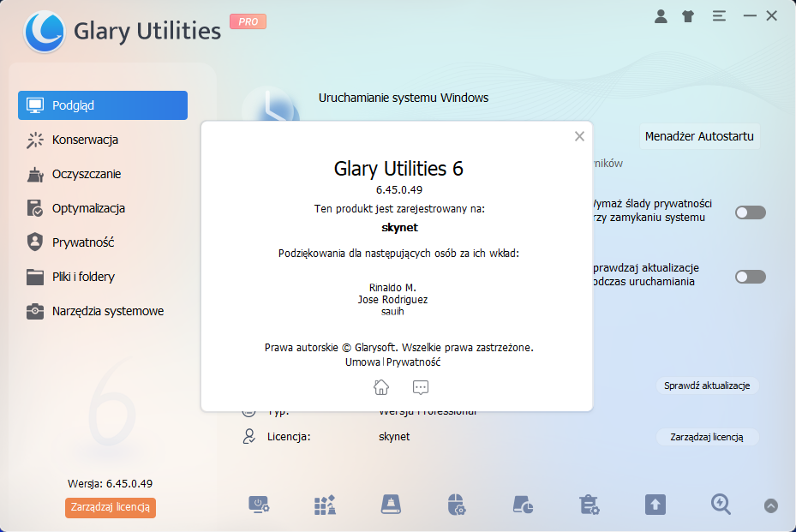Launch the startup manager monitor icon in bottom toolbar
The image size is (796, 532).
pyautogui.click(x=259, y=505)
